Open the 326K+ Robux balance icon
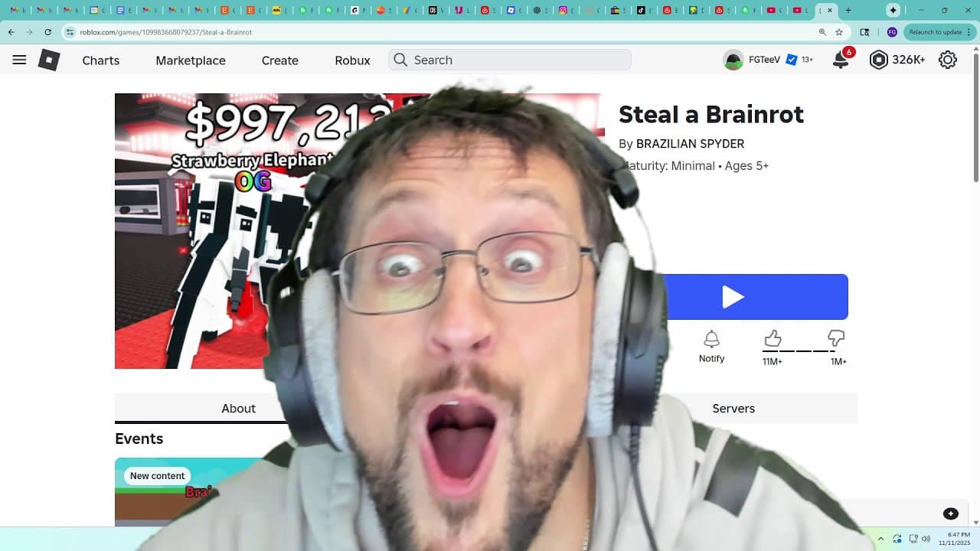The height and width of the screenshot is (551, 980). pos(878,60)
